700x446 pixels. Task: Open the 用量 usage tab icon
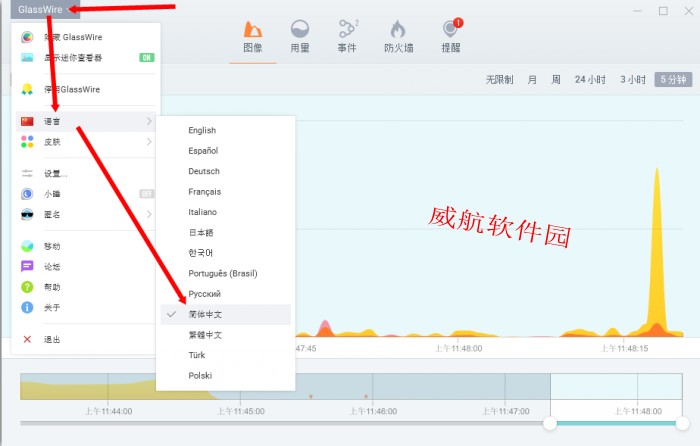[299, 29]
